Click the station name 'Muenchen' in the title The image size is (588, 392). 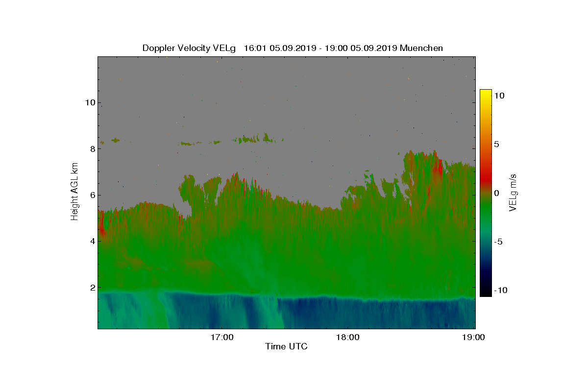421,48
